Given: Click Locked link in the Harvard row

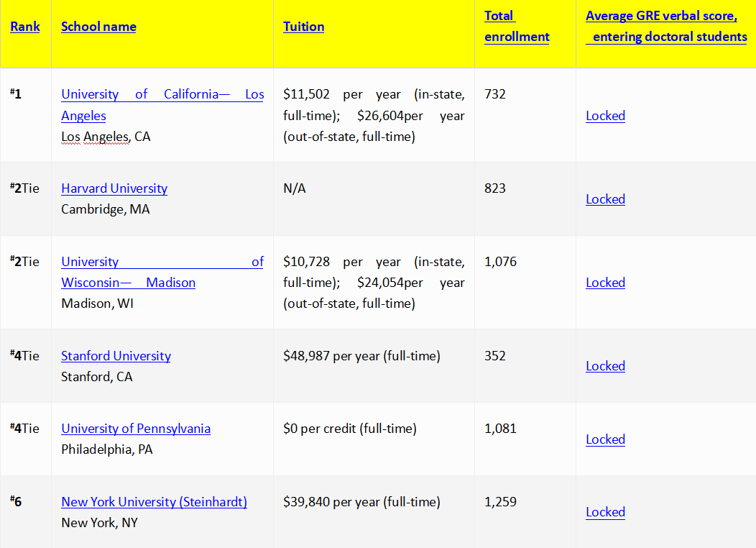Looking at the screenshot, I should [x=605, y=199].
